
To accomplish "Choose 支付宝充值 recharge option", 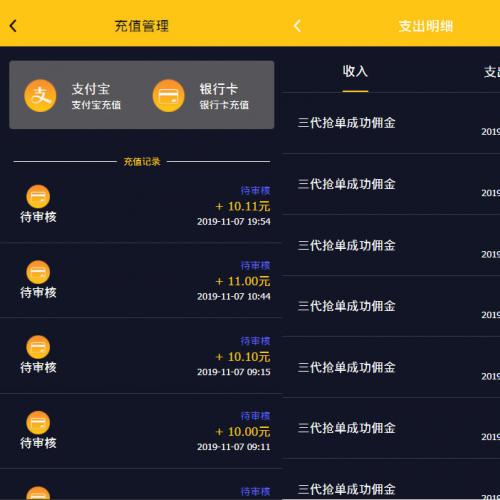I will (x=96, y=105).
